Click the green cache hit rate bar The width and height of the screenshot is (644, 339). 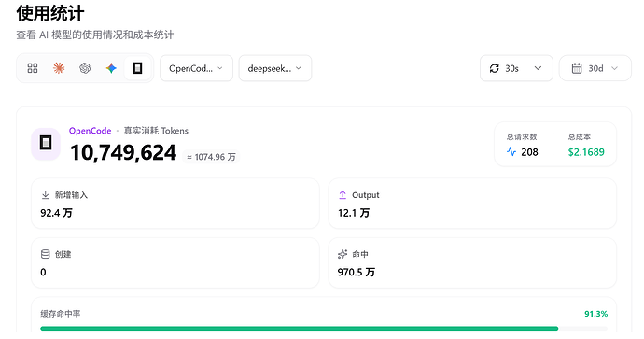[299, 329]
